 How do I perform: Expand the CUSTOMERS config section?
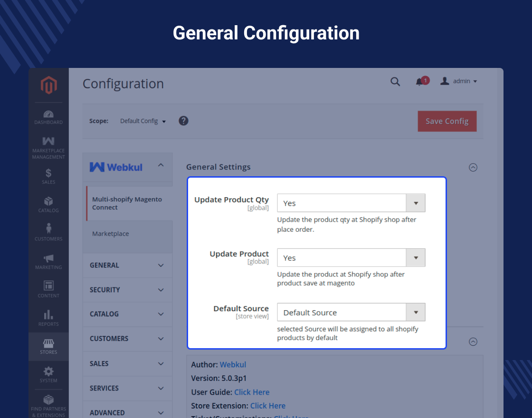tap(128, 339)
